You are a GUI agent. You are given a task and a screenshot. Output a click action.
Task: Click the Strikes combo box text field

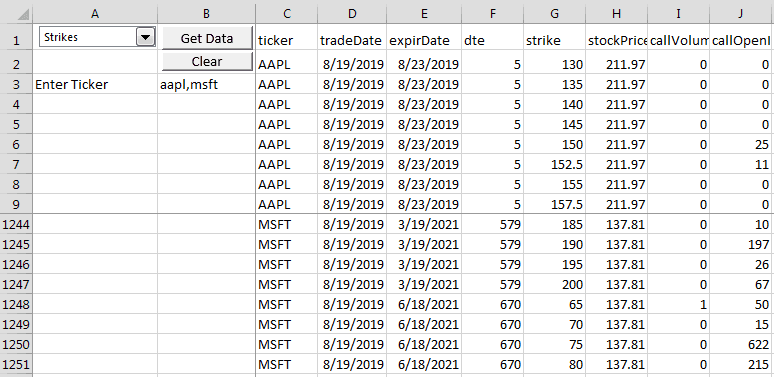pos(88,37)
